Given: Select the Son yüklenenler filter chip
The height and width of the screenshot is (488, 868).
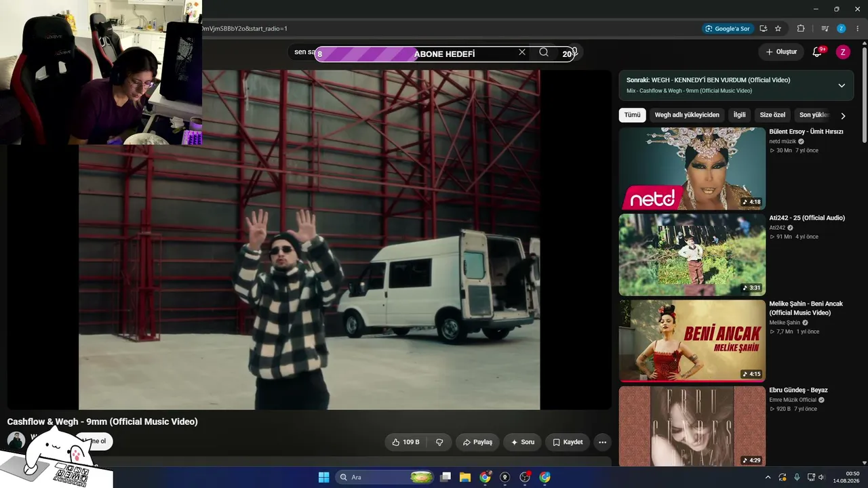Looking at the screenshot, I should pyautogui.click(x=812, y=115).
